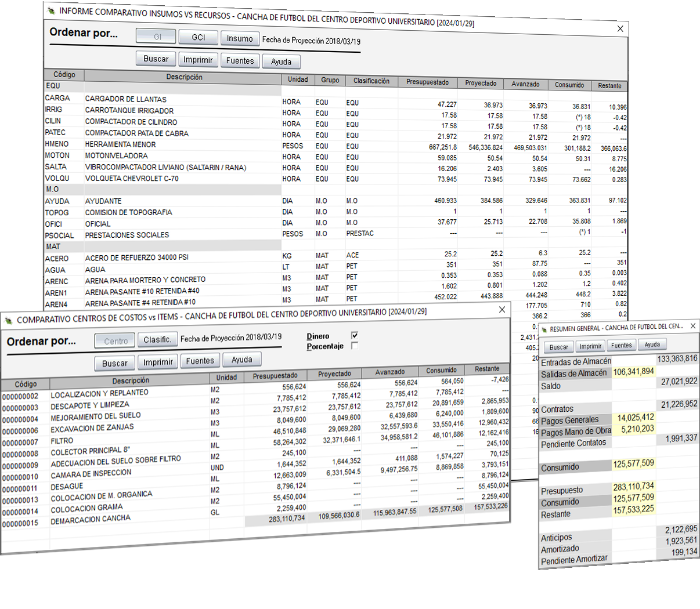Click the Entradas de Almacén row
The width and height of the screenshot is (700, 609).
coord(619,360)
